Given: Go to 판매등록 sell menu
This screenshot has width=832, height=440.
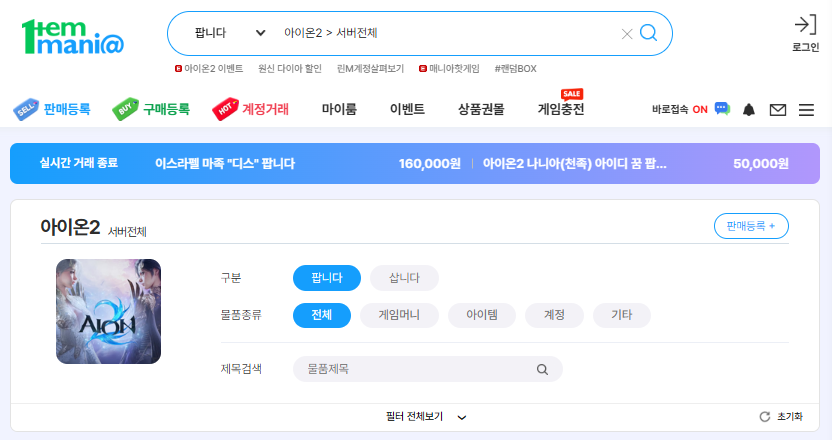Looking at the screenshot, I should 67,109.
